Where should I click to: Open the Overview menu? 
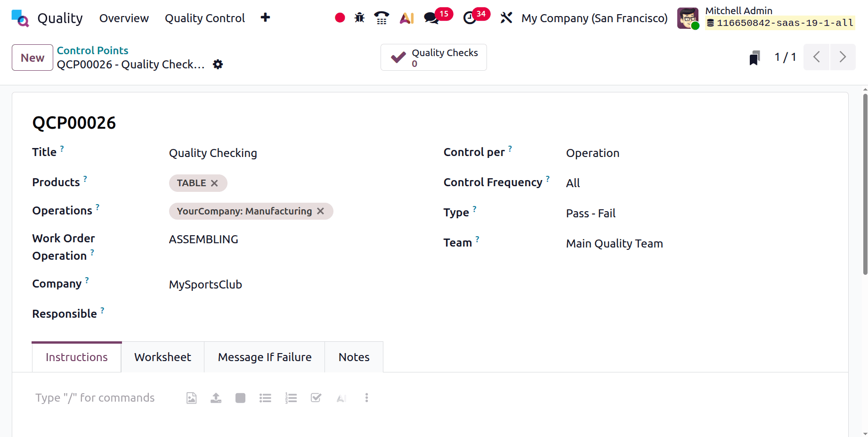pyautogui.click(x=124, y=18)
